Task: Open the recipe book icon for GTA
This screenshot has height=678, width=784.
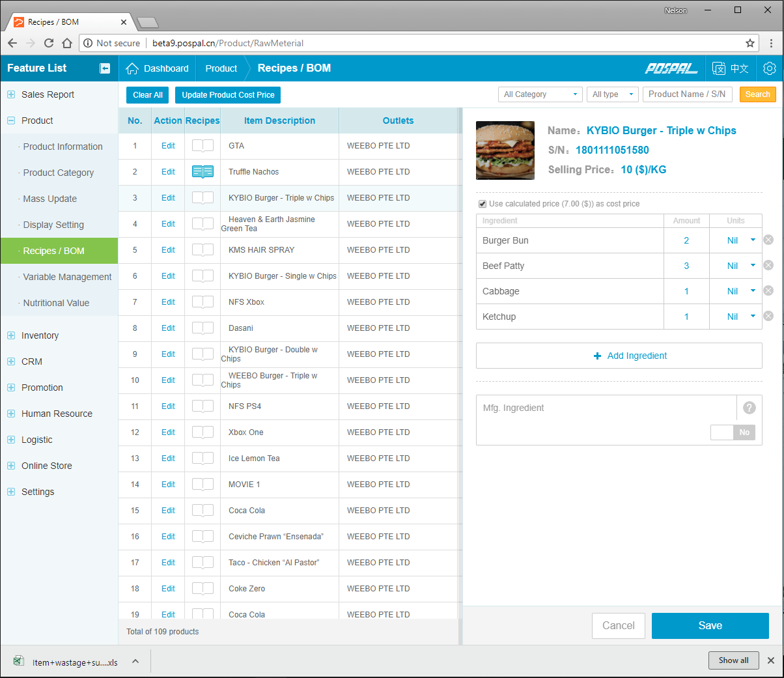Action: (x=203, y=146)
